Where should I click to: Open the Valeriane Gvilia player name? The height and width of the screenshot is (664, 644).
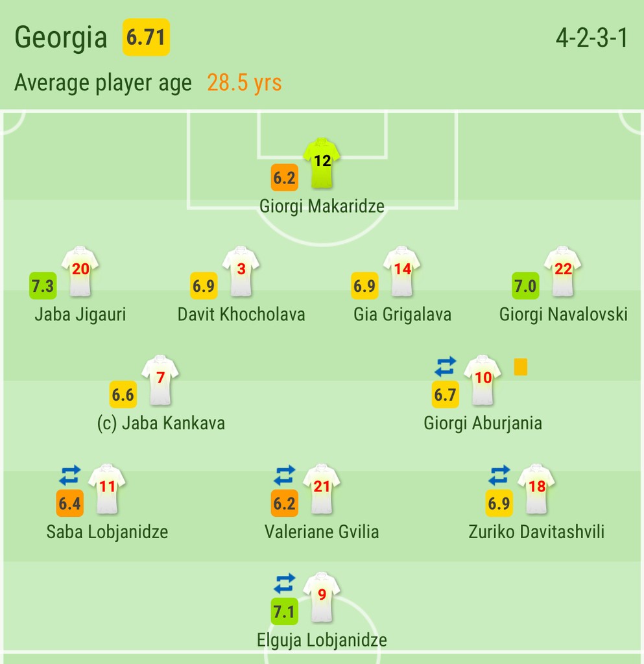coord(322,532)
